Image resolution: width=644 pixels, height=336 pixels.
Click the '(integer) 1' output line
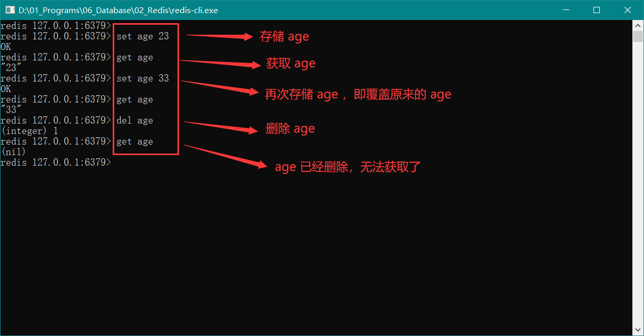[x=29, y=131]
